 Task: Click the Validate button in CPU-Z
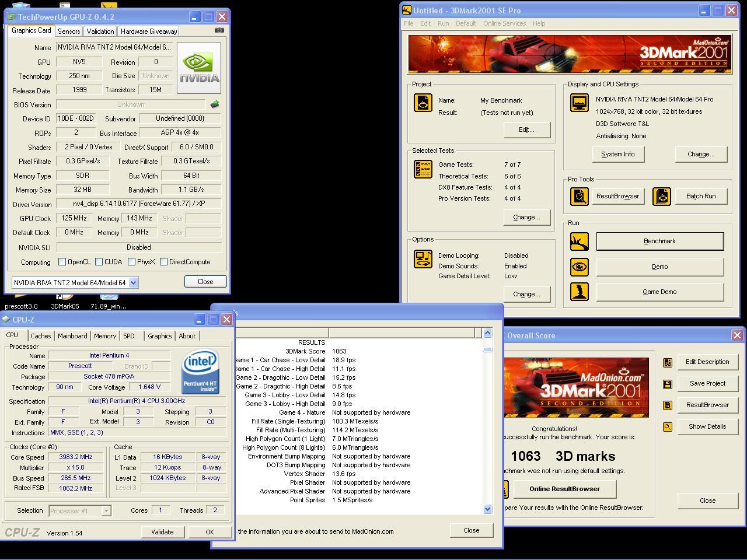click(162, 532)
